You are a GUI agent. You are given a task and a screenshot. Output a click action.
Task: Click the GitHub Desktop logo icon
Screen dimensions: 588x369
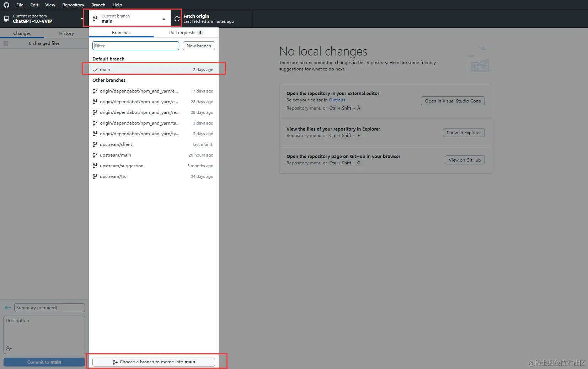point(6,5)
